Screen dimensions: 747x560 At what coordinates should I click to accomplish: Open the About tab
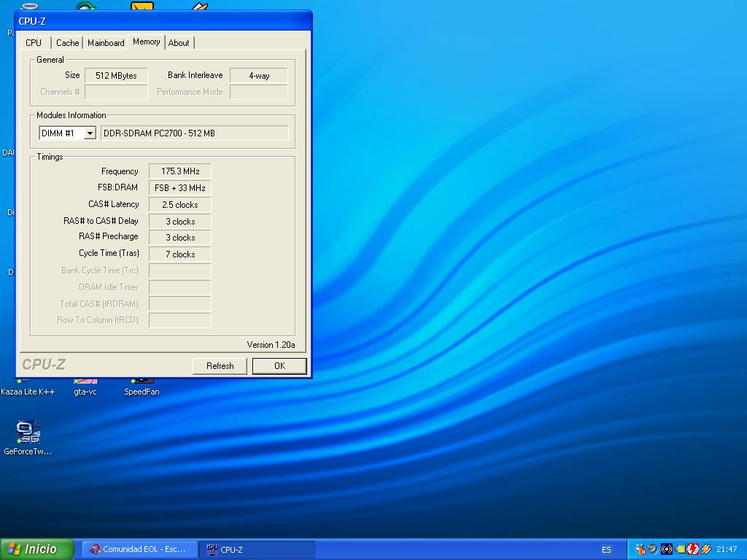(x=179, y=43)
